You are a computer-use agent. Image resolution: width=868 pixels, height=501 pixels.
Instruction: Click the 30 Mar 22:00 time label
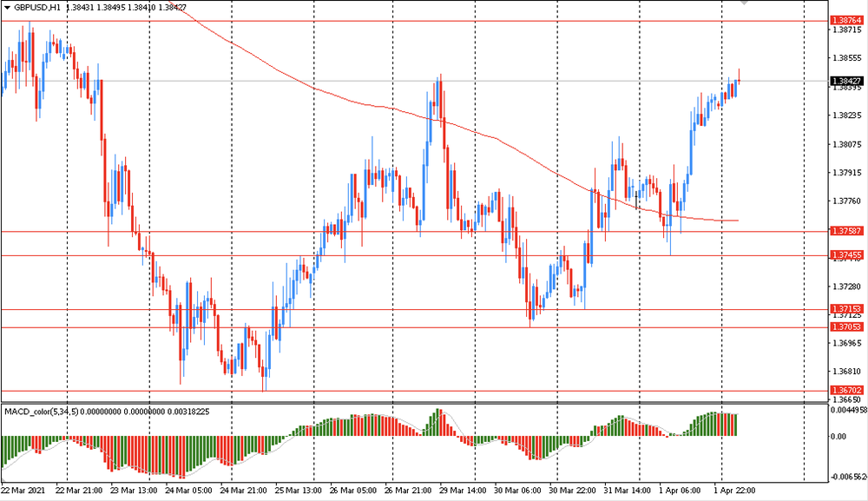(572, 491)
